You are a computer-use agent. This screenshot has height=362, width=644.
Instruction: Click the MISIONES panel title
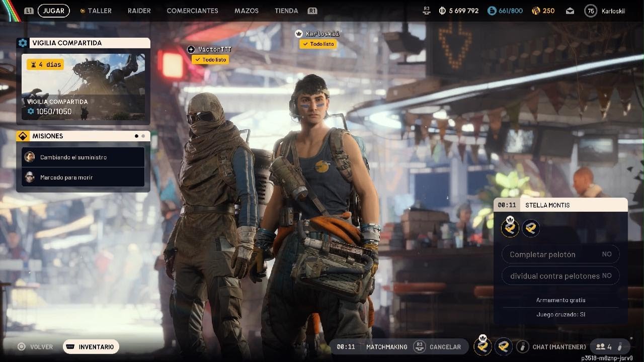point(47,136)
